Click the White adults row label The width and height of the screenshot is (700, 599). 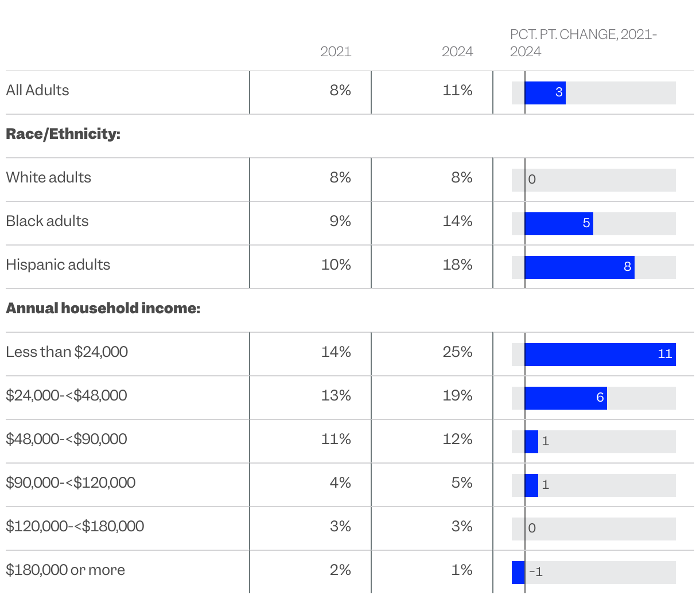pos(48,177)
